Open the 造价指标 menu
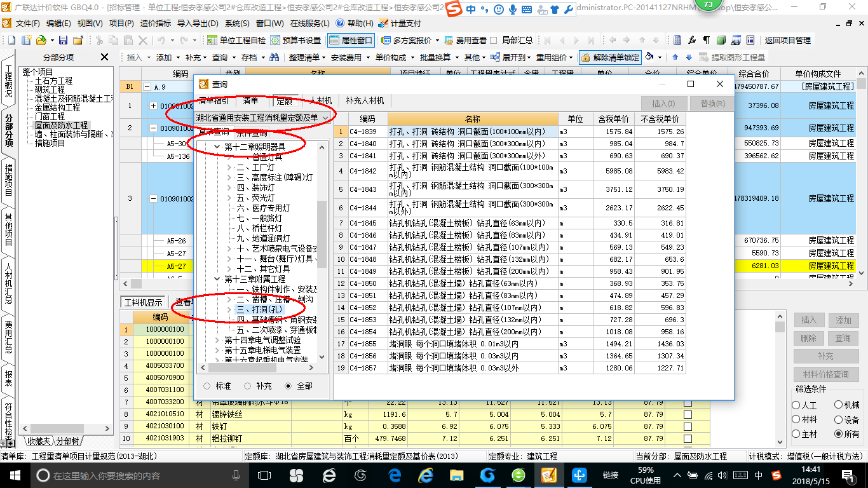Image resolution: width=868 pixels, height=488 pixels. pos(155,23)
